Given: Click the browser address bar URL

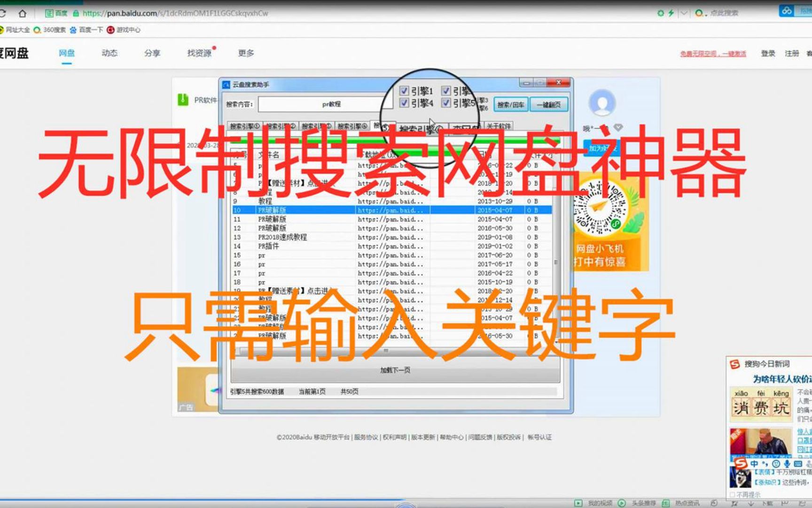Looking at the screenshot, I should click(175, 13).
